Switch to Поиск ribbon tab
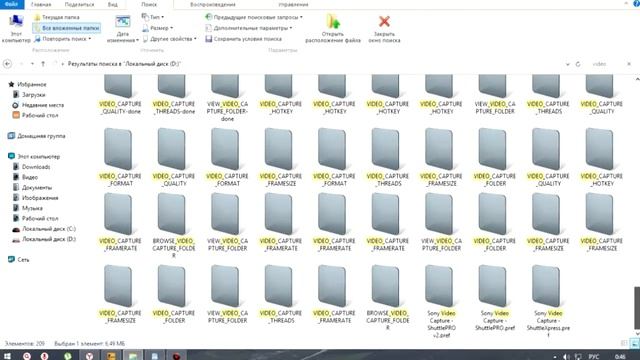The image size is (640, 360). click(149, 4)
